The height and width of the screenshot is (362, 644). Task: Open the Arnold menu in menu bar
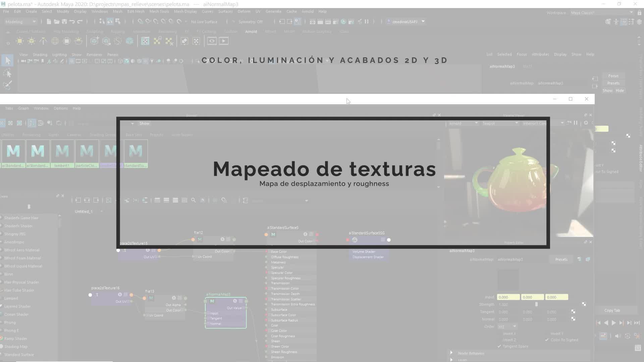click(x=307, y=11)
